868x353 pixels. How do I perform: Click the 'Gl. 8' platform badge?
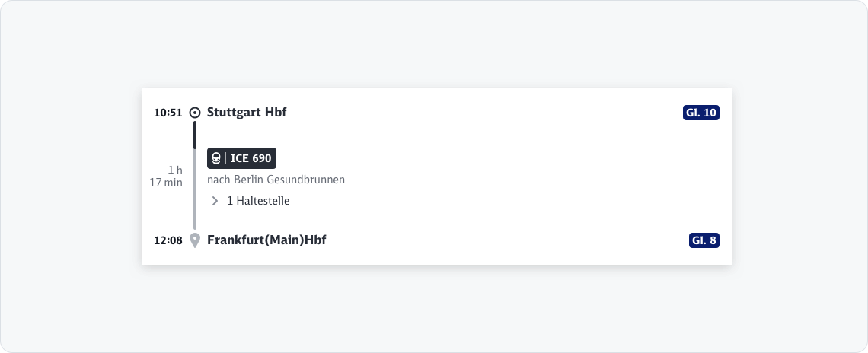[704, 240]
